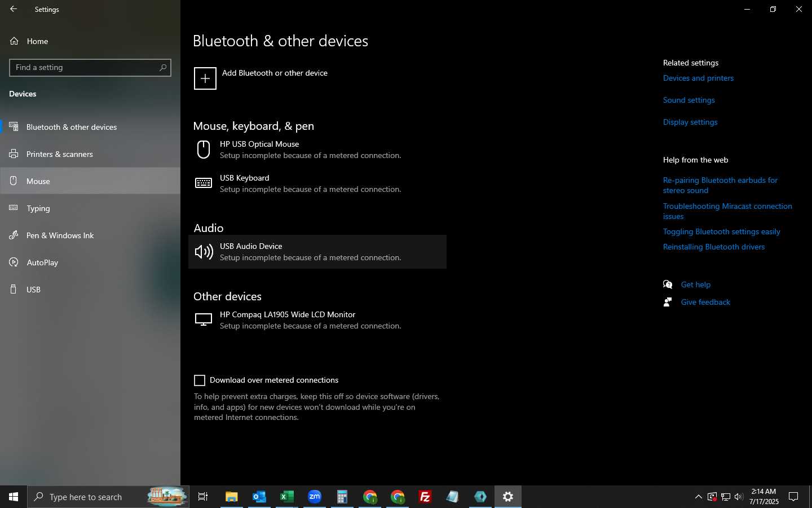This screenshot has width=812, height=508.
Task: Click the Give feedback person icon
Action: point(668,302)
